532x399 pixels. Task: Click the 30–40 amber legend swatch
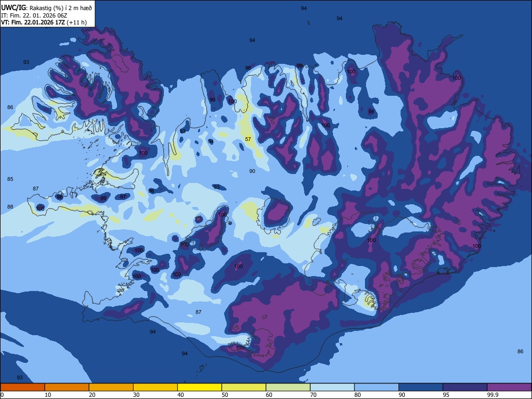155,387
